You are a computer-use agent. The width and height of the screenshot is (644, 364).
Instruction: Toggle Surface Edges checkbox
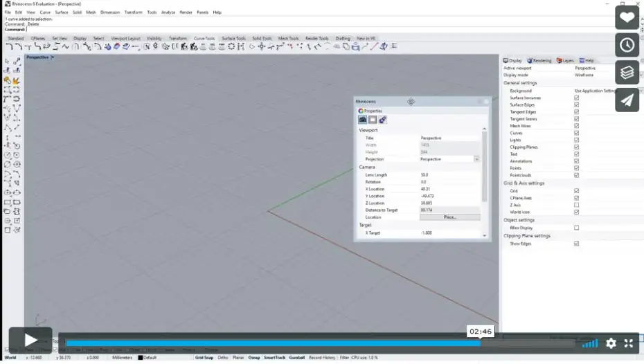pyautogui.click(x=577, y=104)
